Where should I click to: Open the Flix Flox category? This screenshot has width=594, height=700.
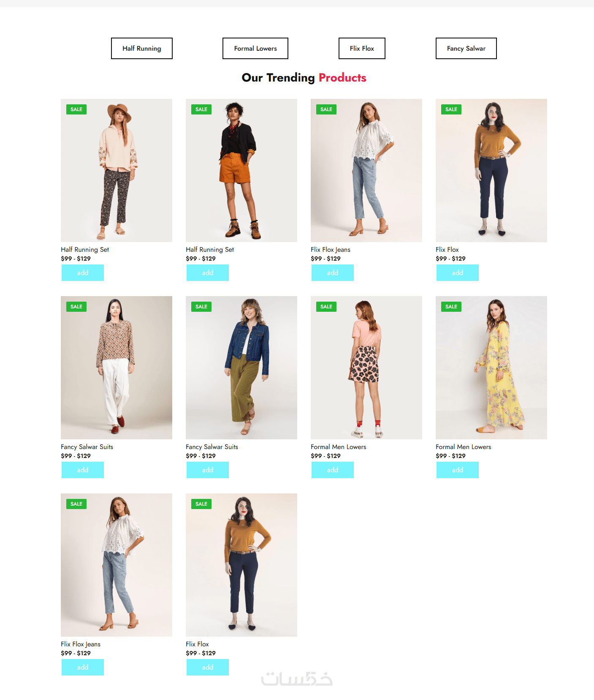click(362, 49)
